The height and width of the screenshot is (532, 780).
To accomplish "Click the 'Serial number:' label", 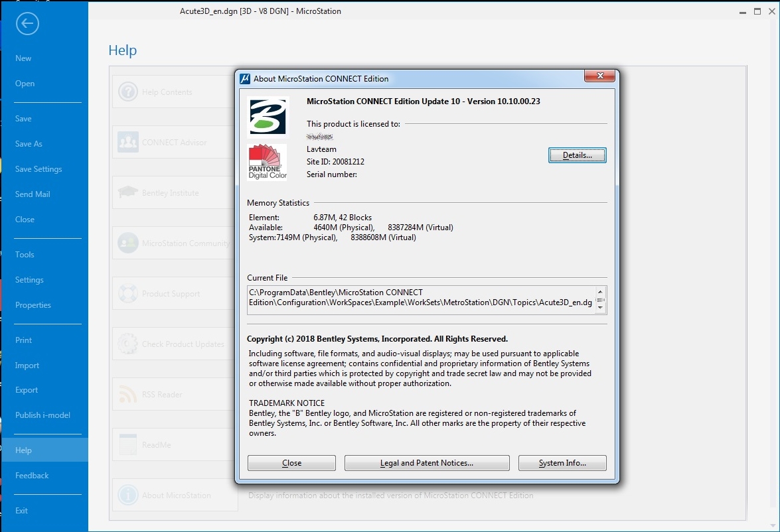I will click(332, 174).
